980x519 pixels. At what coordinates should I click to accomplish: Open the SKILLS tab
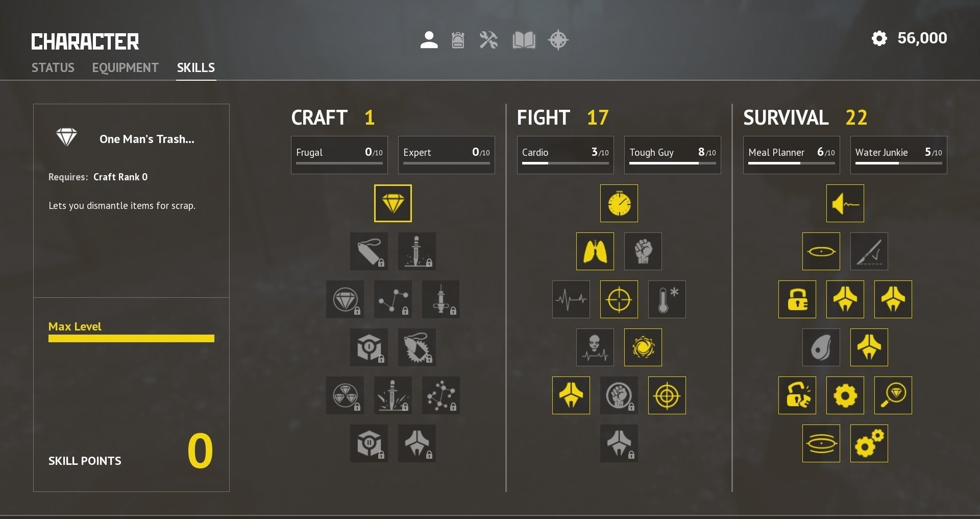195,67
